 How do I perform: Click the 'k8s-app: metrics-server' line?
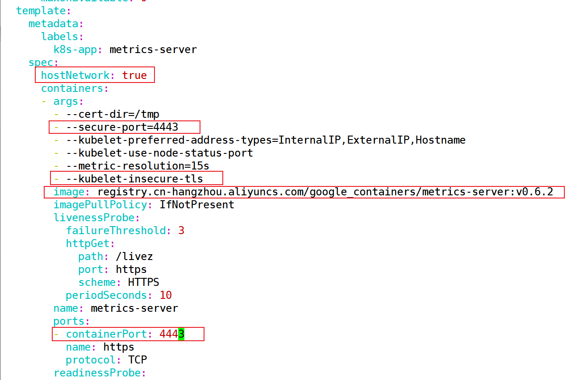125,50
